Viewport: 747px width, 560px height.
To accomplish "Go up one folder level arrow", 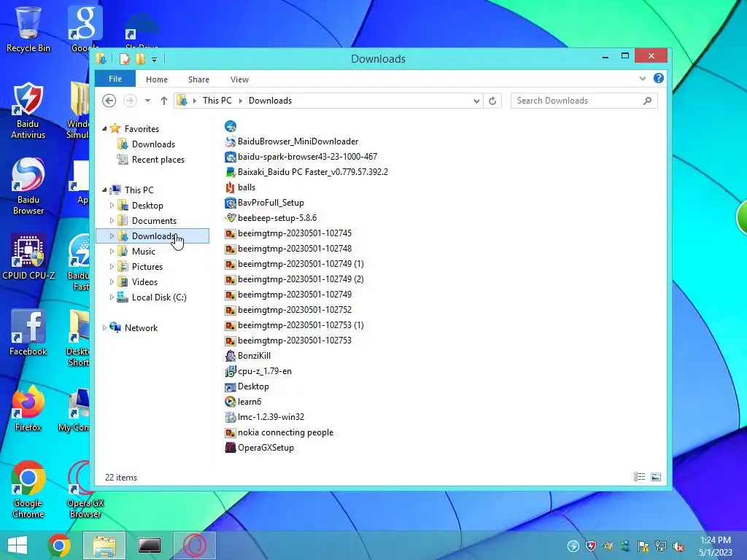I will [x=164, y=101].
